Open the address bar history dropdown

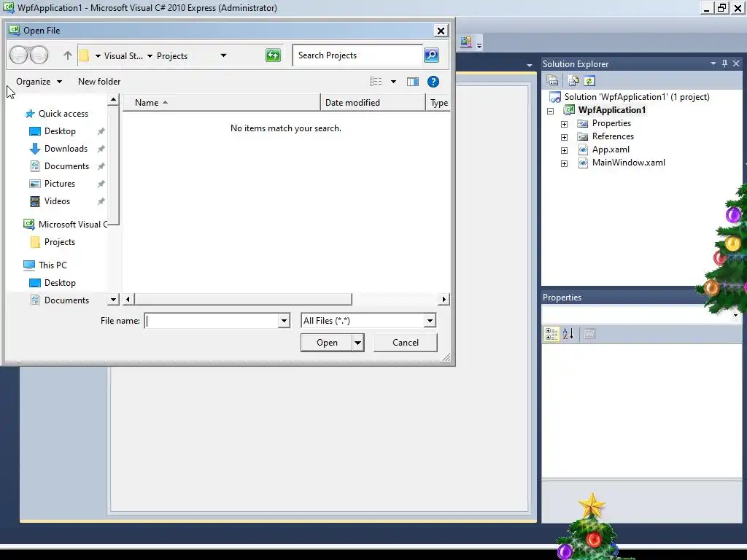(x=223, y=55)
